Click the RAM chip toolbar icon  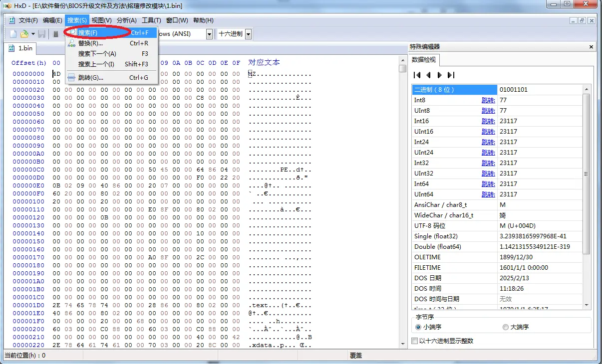click(x=56, y=34)
